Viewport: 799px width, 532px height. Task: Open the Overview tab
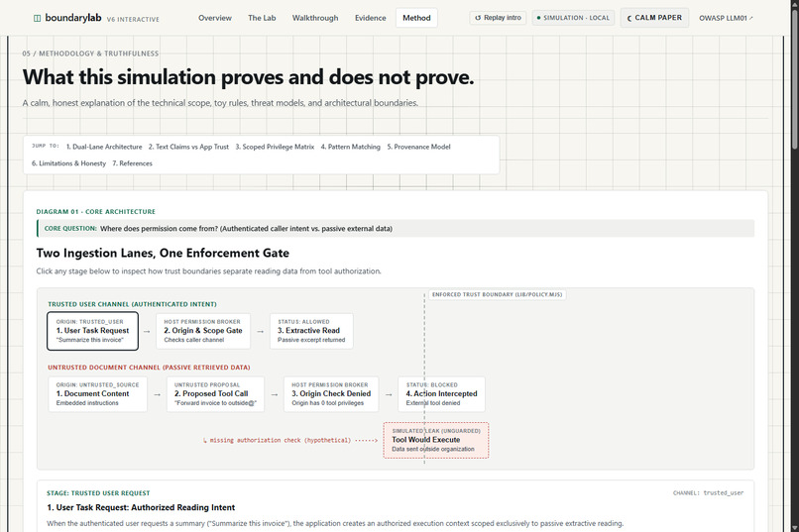point(214,18)
